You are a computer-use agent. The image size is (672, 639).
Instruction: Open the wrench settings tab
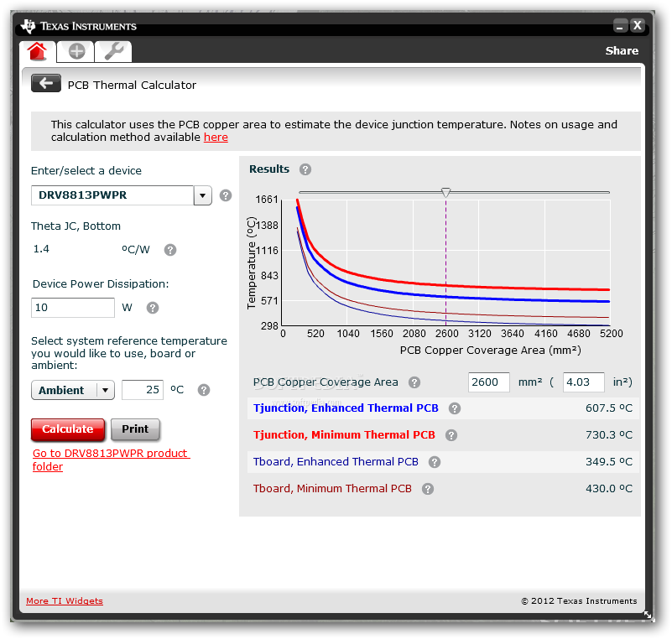[x=113, y=52]
